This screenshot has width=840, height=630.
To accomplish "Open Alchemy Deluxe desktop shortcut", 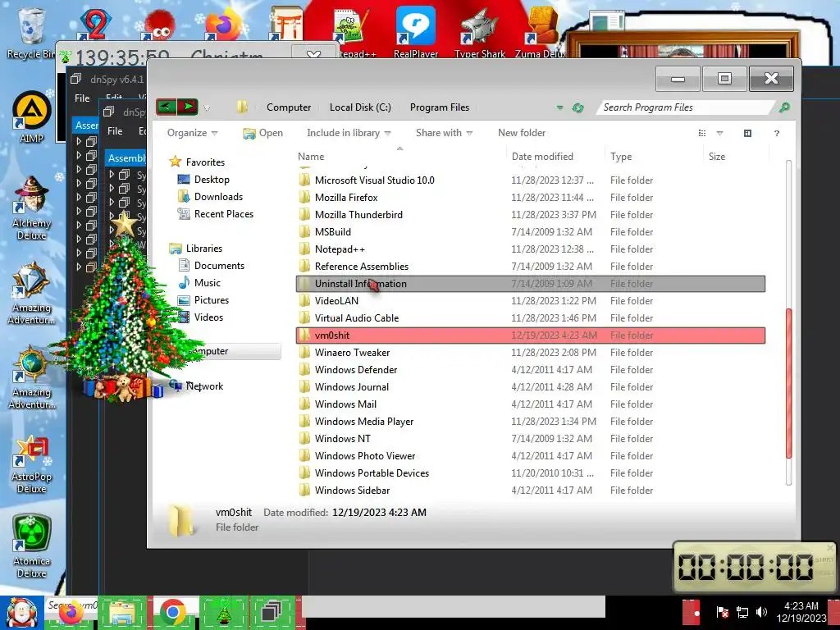I will coord(32,208).
